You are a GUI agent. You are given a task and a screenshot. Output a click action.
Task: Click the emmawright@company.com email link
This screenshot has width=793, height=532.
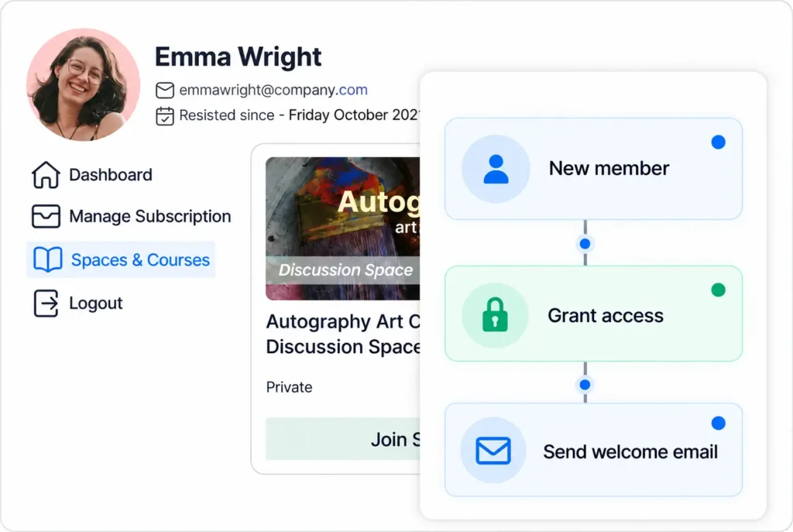273,90
